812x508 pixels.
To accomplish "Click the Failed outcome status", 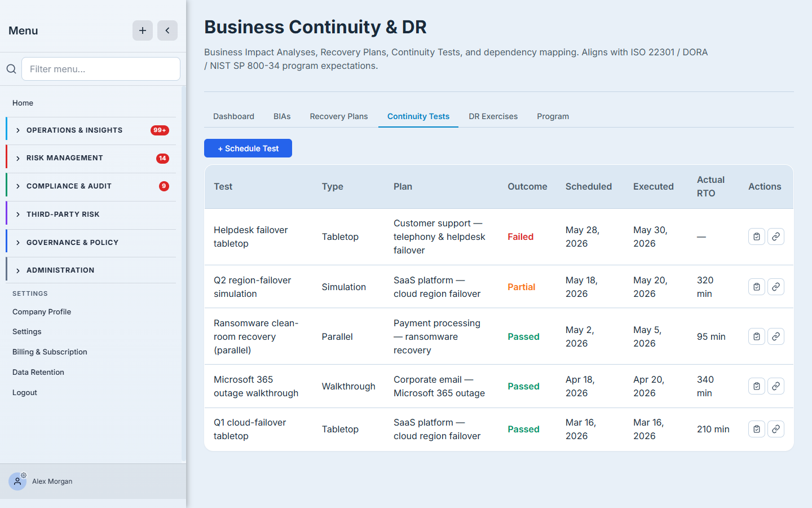I will pos(520,237).
